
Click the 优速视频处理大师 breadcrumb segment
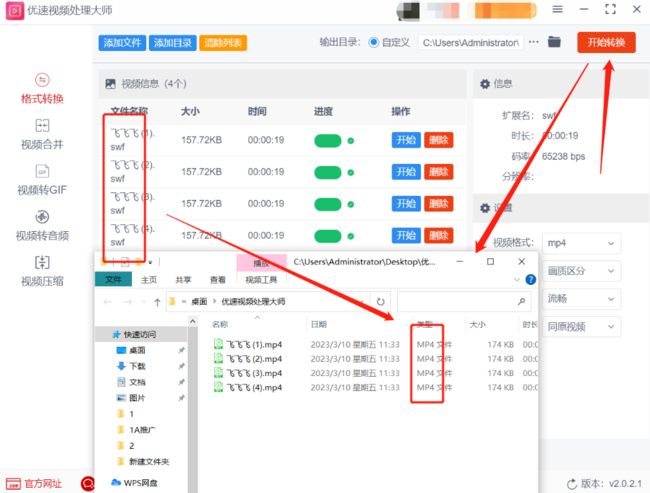point(253,301)
